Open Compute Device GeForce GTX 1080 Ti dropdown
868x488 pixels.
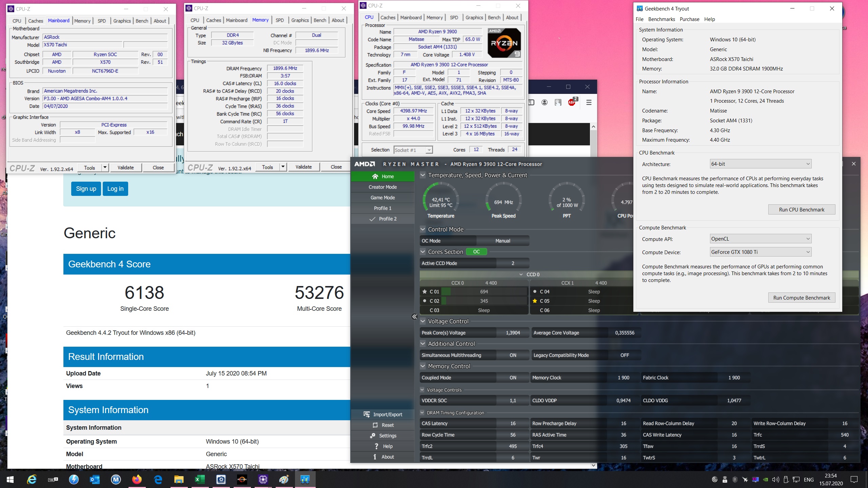point(761,252)
